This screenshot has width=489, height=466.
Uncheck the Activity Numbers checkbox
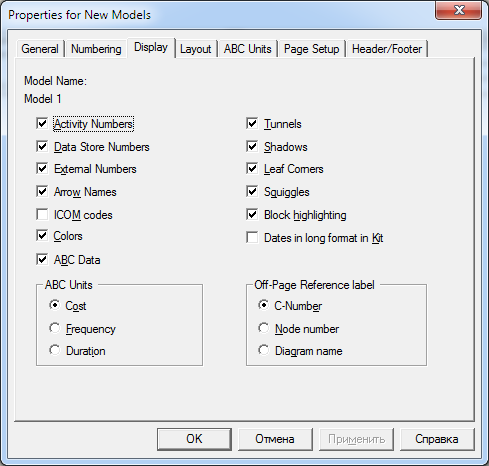pyautogui.click(x=42, y=124)
